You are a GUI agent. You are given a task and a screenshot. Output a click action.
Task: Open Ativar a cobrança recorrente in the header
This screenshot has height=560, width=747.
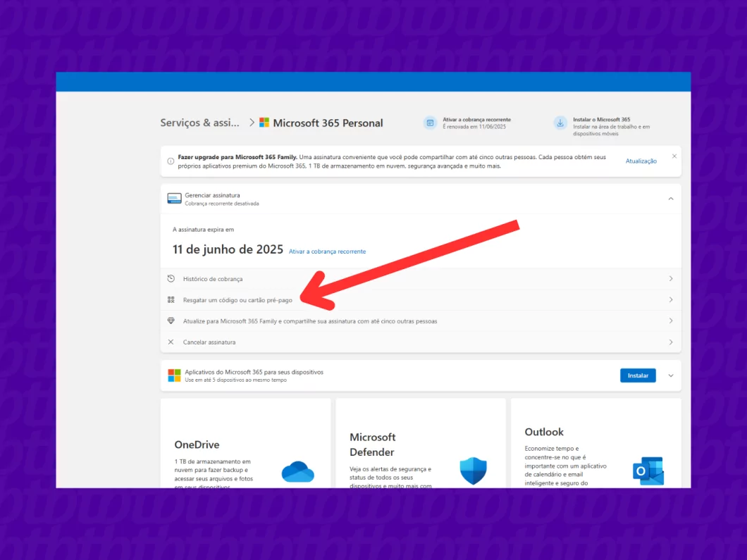pos(467,123)
